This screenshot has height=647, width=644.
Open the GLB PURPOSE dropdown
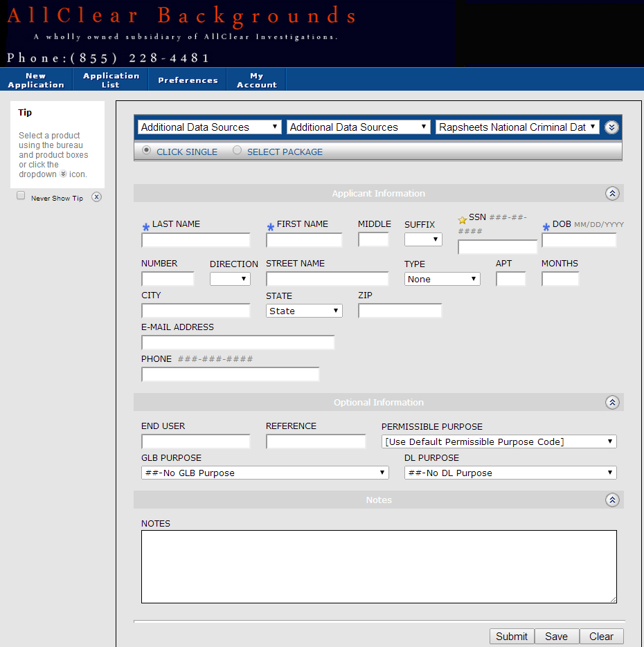click(265, 473)
